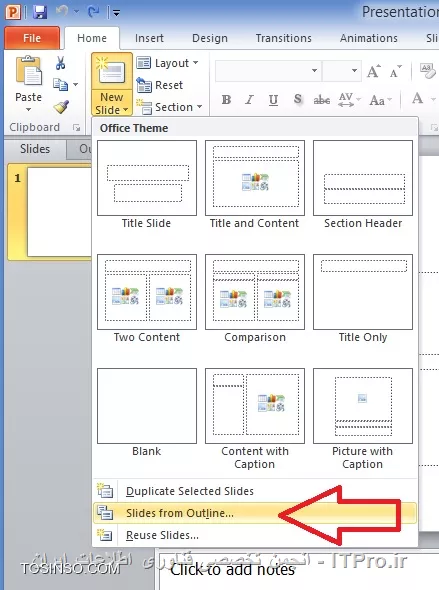Toggle the New Slide dropdown label

coord(112,103)
